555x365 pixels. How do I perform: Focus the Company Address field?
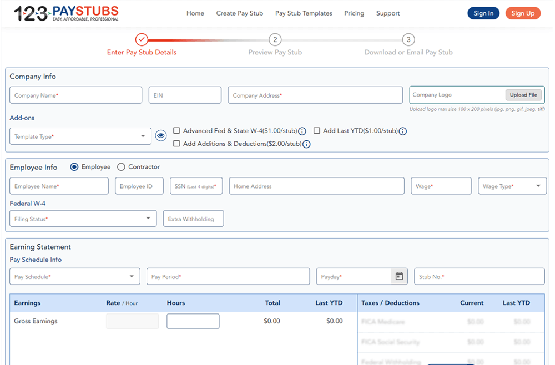(315, 95)
